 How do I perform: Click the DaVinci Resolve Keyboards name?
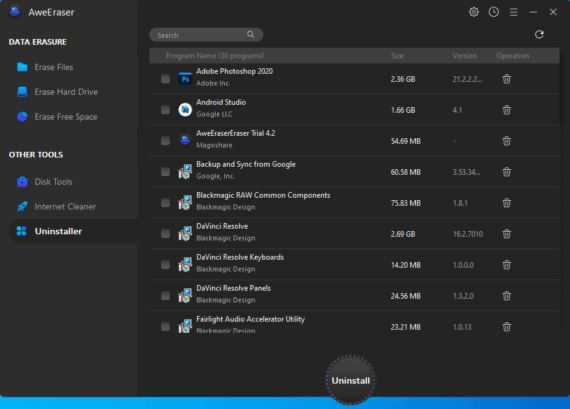(240, 257)
